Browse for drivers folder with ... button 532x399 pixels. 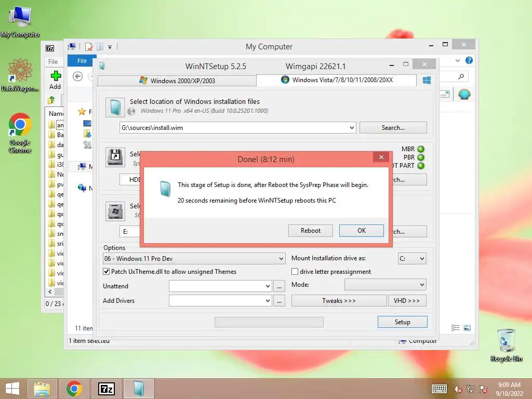coord(279,301)
